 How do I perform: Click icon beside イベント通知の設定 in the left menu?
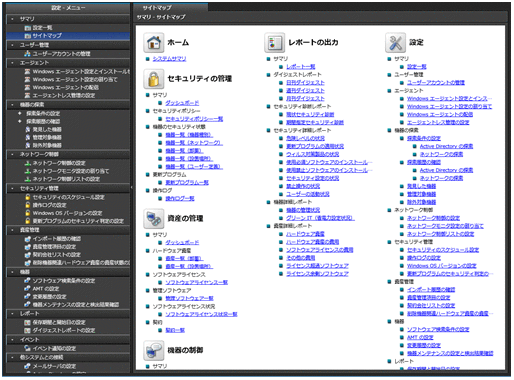28,349
